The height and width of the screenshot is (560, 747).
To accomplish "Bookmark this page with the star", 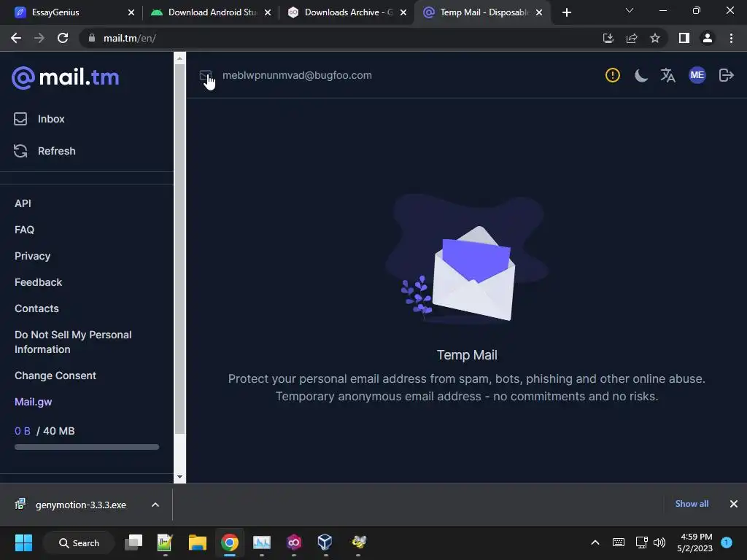I will point(655,38).
